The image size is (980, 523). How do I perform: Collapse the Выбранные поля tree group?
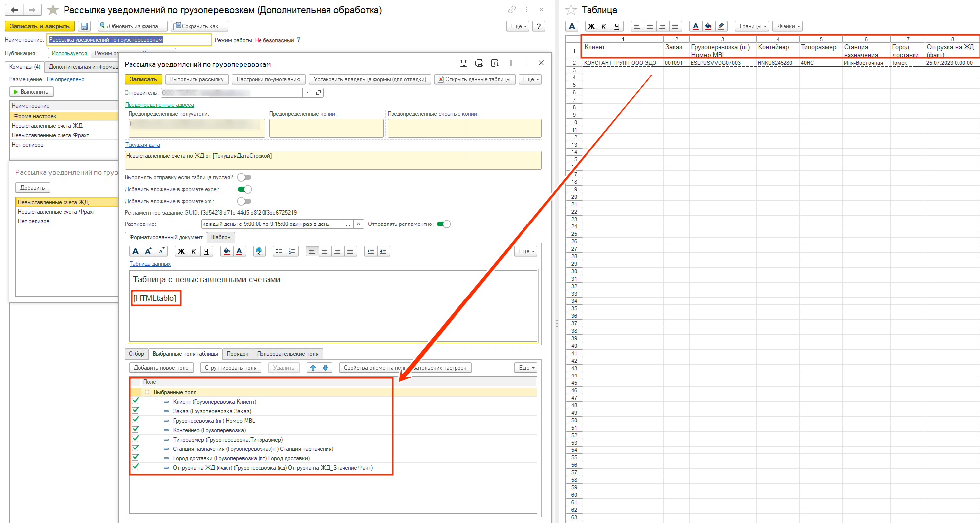[x=147, y=392]
